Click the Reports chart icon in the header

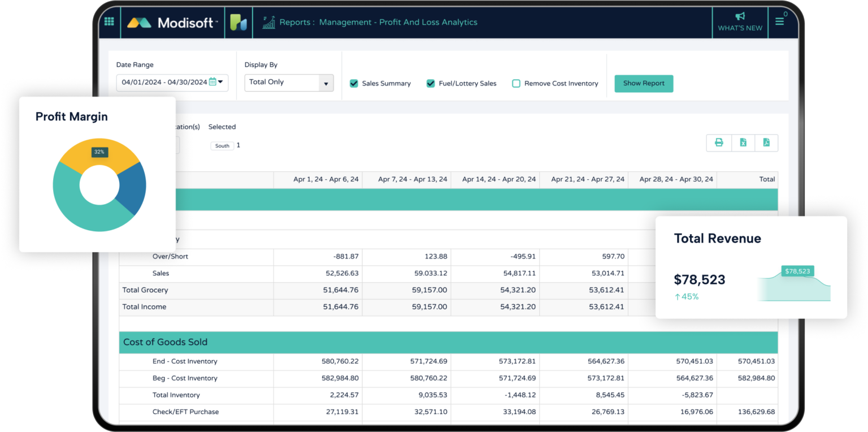click(268, 22)
